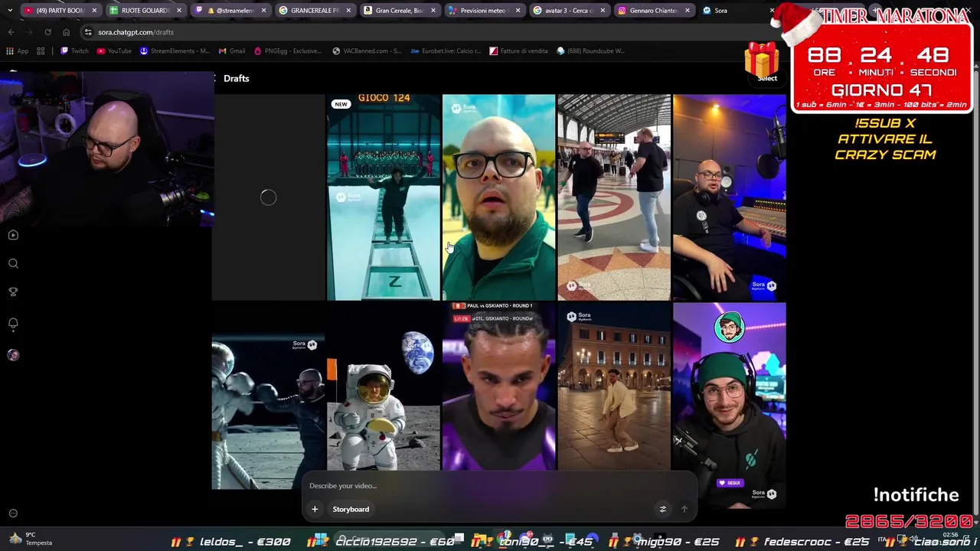Open the green beanie streamer draft
Viewport: 980px width, 551px height.
(x=729, y=404)
